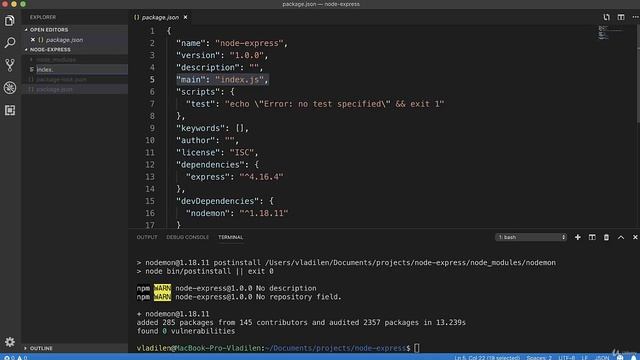Click the first yellow WARN label in terminal
The height and width of the screenshot is (360, 640).
pos(162,288)
